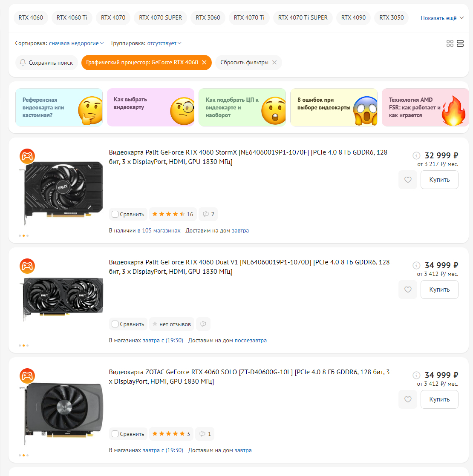Open the 105 stores availability link
The image size is (473, 476).
(159, 230)
